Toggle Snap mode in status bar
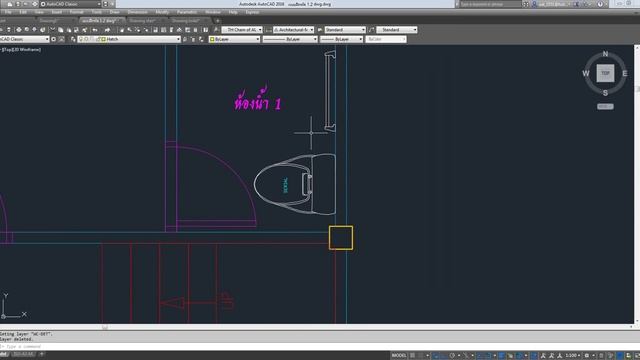The height and width of the screenshot is (360, 640). pos(420,356)
